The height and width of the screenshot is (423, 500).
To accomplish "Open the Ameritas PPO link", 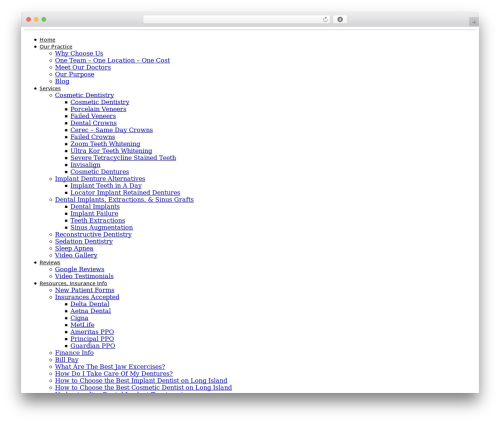I will point(92,332).
